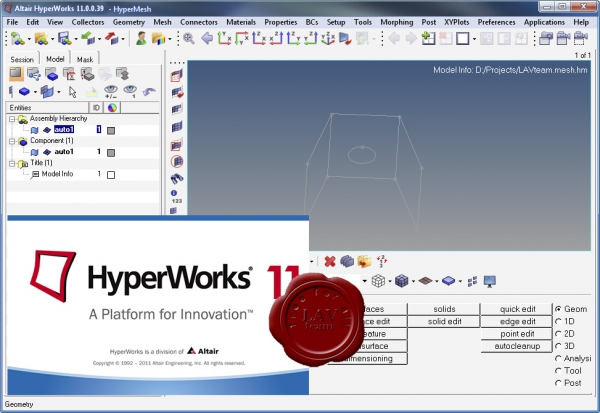Click the red X delete icon
This screenshot has height=413, width=600.
pyautogui.click(x=329, y=261)
